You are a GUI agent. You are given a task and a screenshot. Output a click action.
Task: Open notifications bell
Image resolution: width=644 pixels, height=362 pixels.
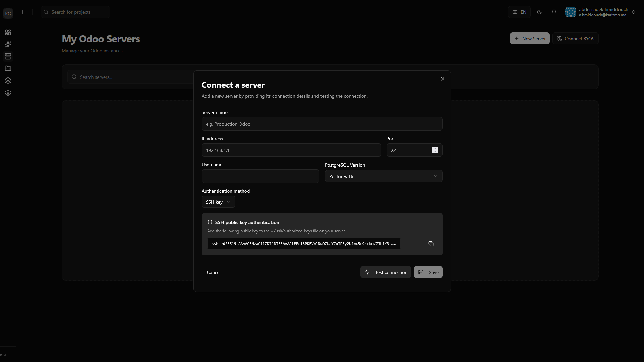point(554,12)
